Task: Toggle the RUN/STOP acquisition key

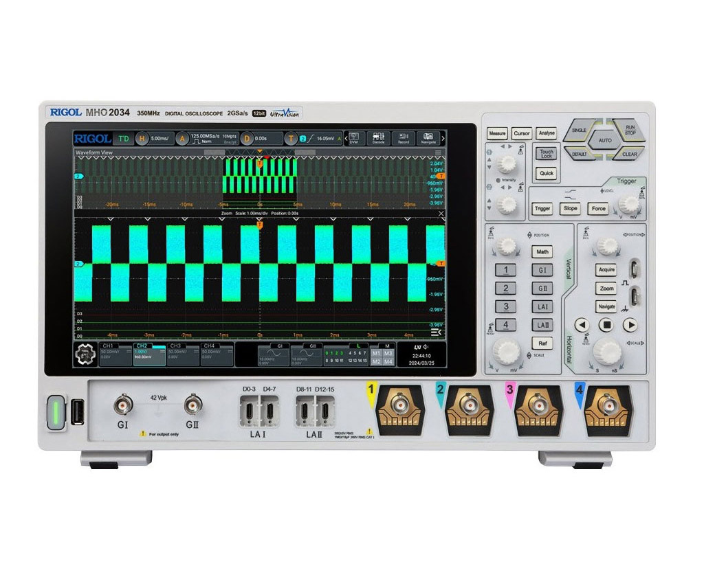Action: point(628,130)
